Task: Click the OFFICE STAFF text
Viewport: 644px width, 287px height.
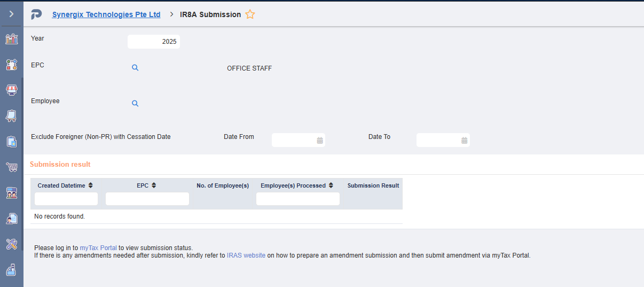Action: [249, 68]
